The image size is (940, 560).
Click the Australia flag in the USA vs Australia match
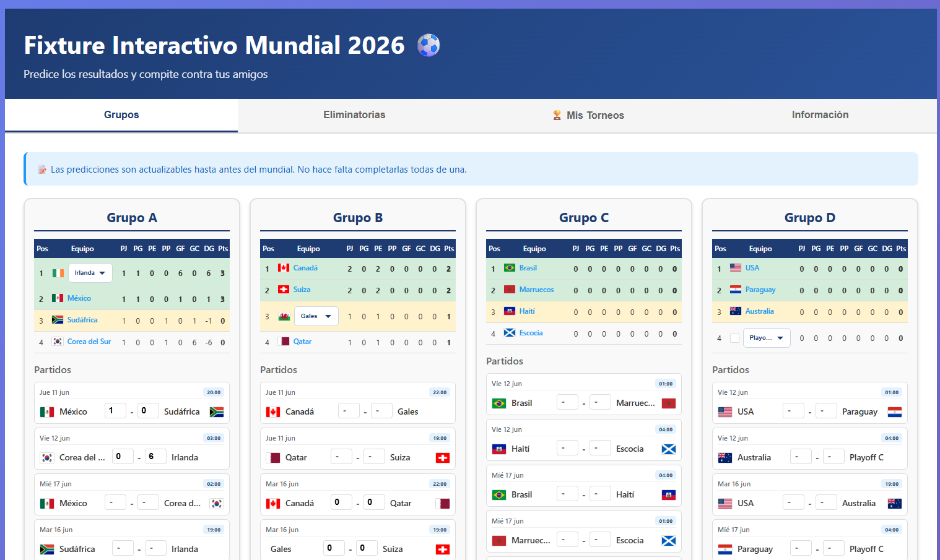click(895, 503)
